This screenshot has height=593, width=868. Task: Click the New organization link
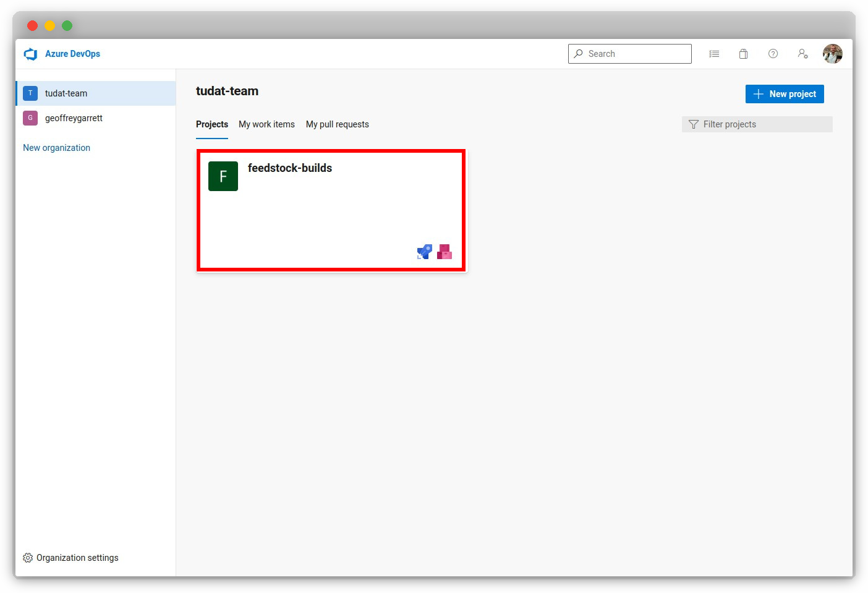[x=56, y=148]
